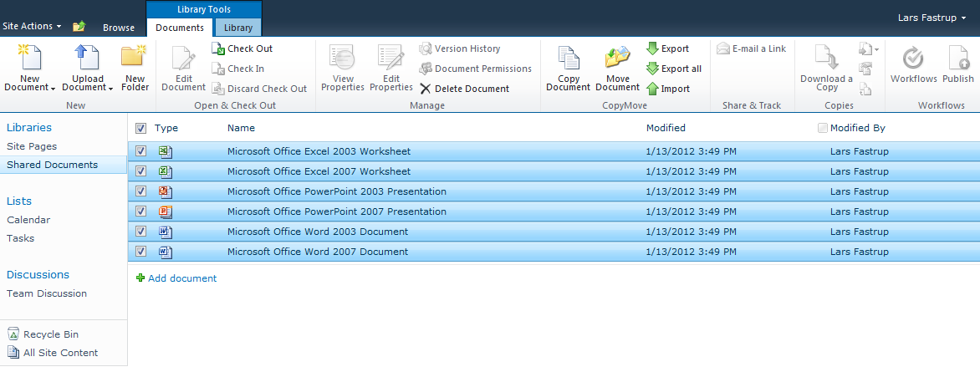Tick the checkbox beside the Modified By header
The width and height of the screenshot is (980, 372).
pyautogui.click(x=823, y=128)
